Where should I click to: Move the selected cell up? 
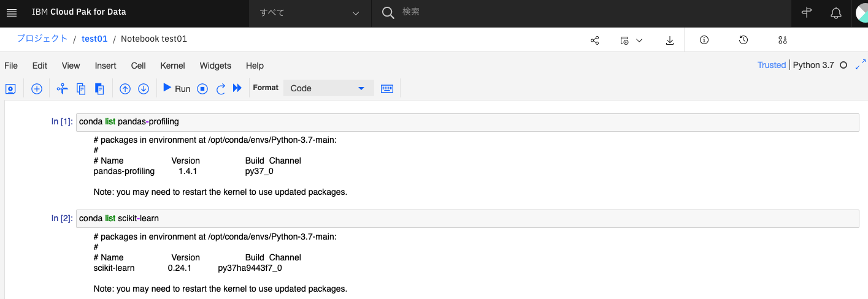[125, 89]
